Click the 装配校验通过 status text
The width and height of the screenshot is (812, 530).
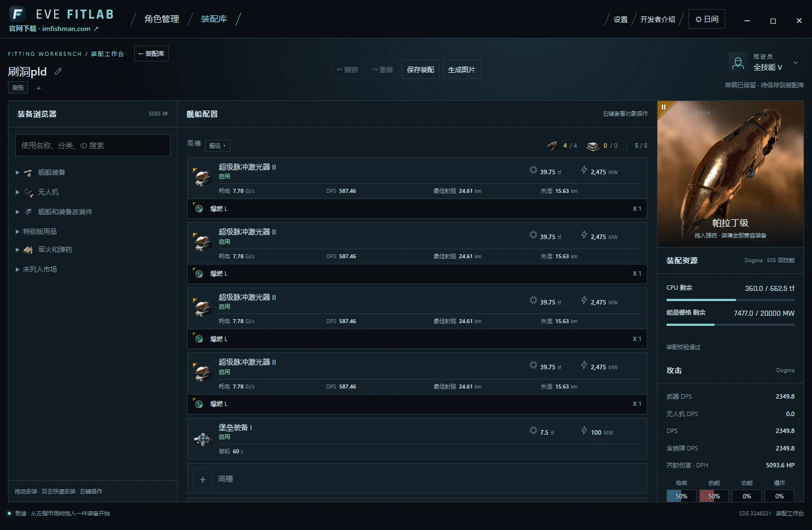coord(683,347)
